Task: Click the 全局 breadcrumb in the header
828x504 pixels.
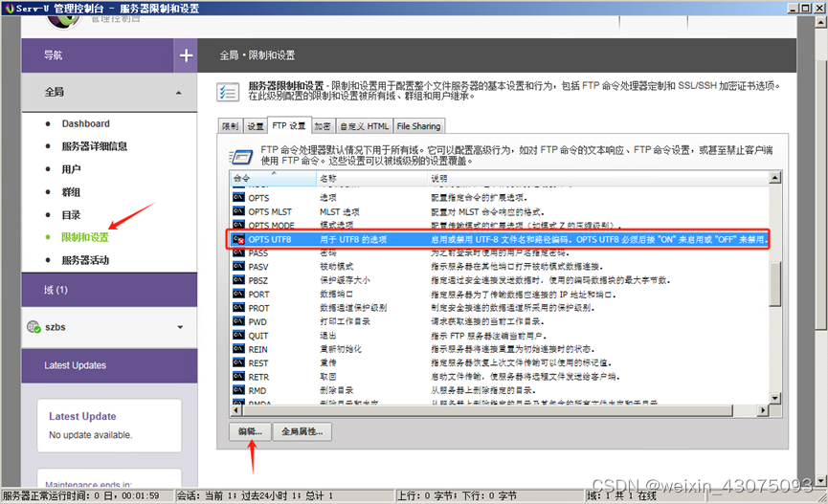Action: [x=229, y=55]
